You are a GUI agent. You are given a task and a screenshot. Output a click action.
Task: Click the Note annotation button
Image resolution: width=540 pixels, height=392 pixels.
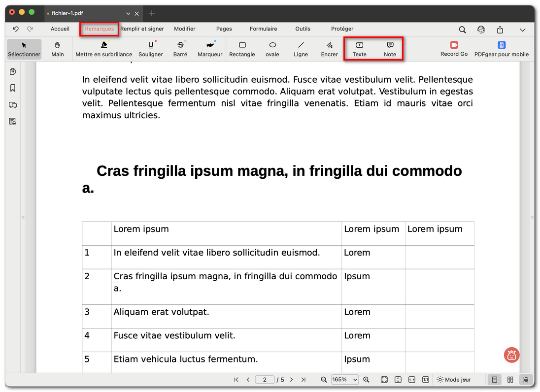click(390, 49)
